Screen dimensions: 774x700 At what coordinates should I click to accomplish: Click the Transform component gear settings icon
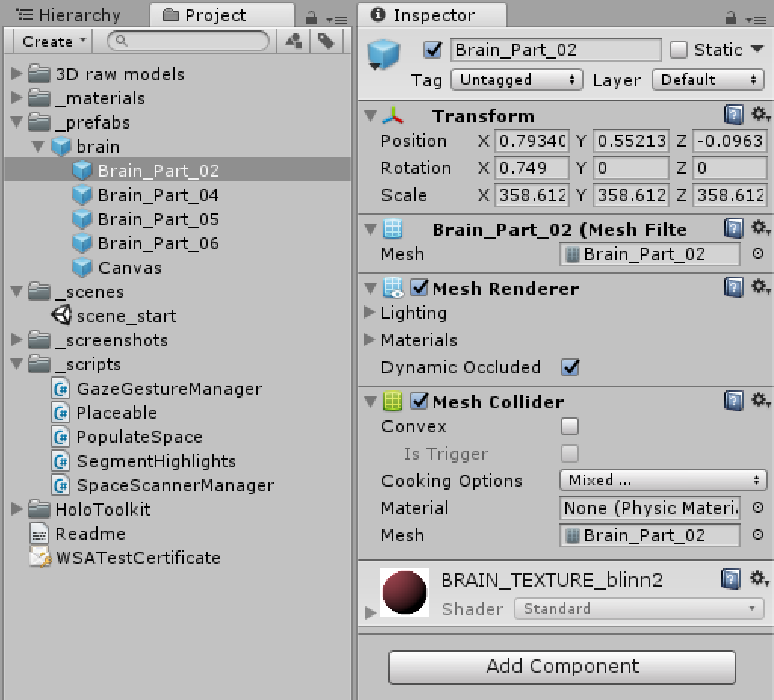(x=760, y=115)
